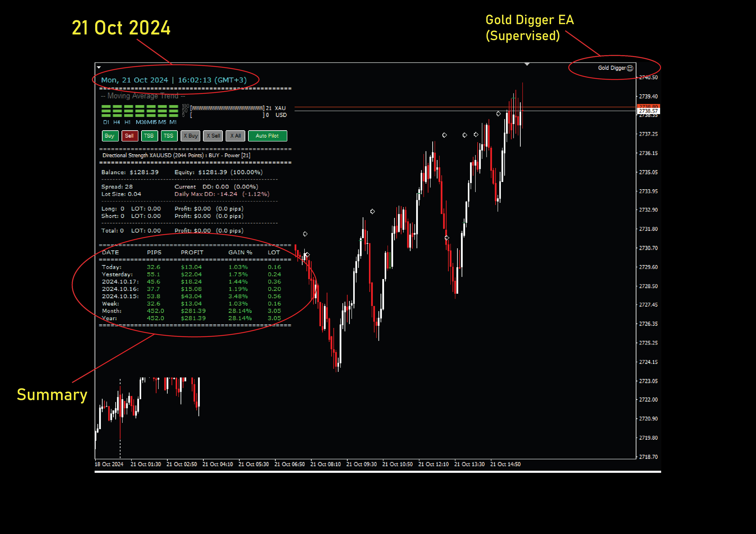756x534 pixels.
Task: Click the LOT column header
Action: click(274, 252)
